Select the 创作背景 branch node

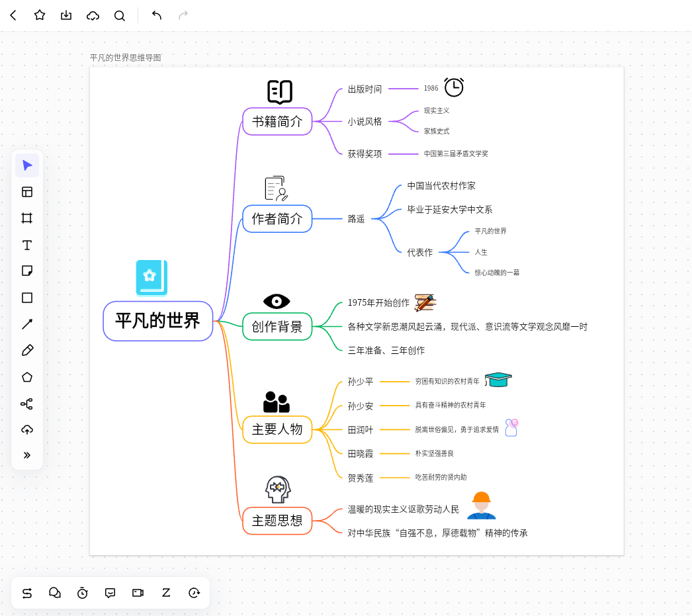[x=277, y=327]
